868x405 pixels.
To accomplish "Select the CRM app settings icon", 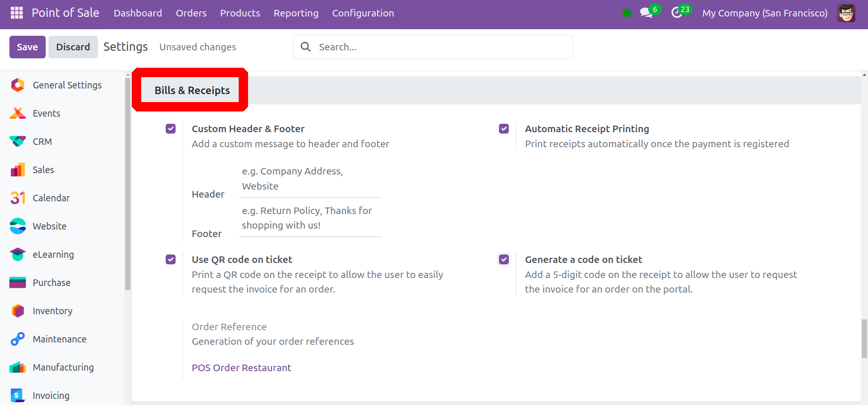I will 18,142.
